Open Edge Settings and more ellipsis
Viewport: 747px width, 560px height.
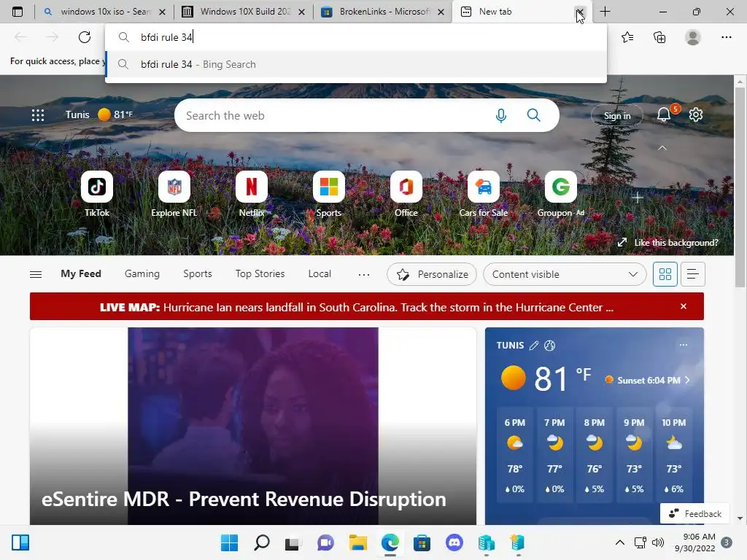coord(726,37)
